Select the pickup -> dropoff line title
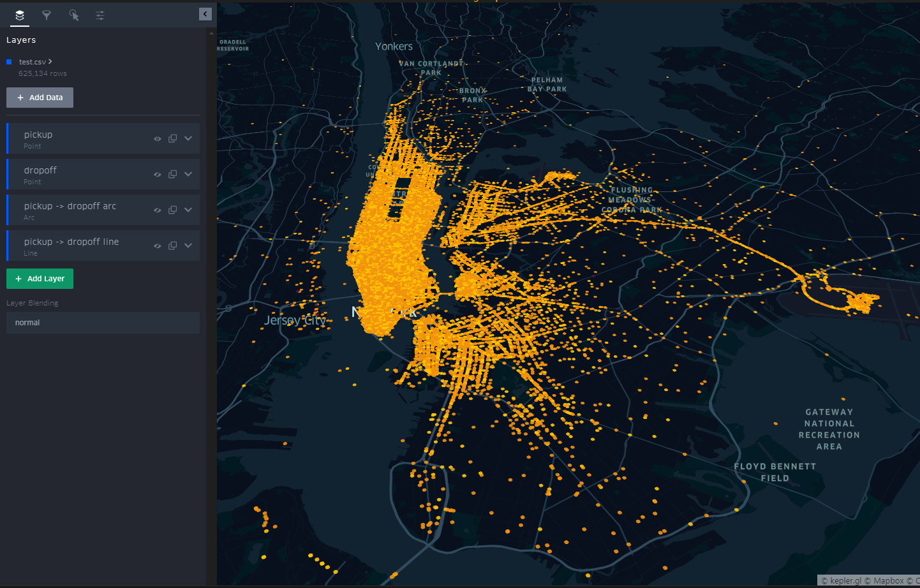The height and width of the screenshot is (588, 920). [x=71, y=242]
